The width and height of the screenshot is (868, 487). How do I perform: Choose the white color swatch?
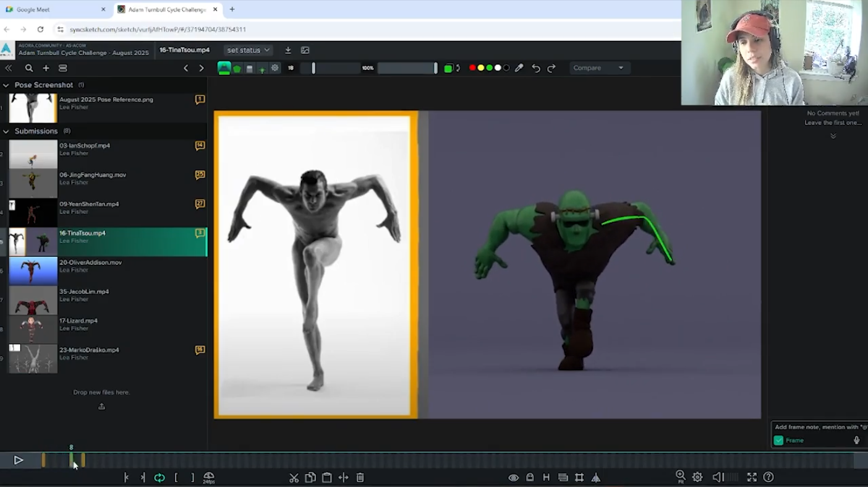498,68
